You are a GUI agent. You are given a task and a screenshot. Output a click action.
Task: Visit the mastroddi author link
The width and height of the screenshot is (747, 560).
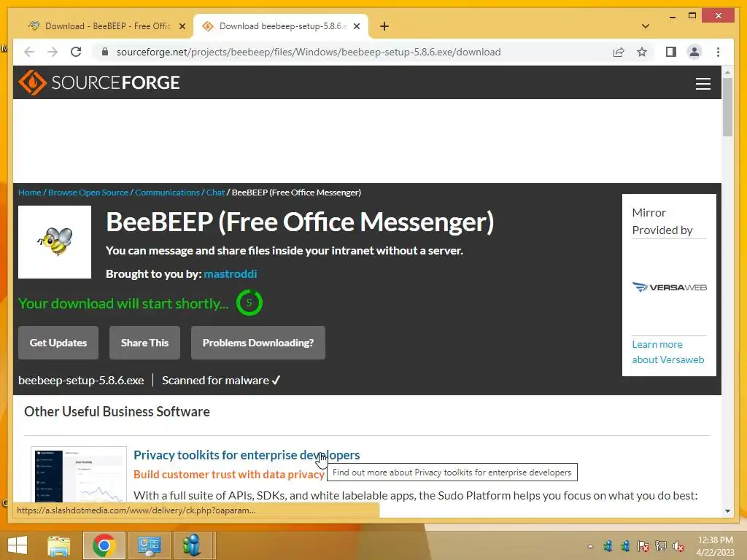(x=230, y=274)
